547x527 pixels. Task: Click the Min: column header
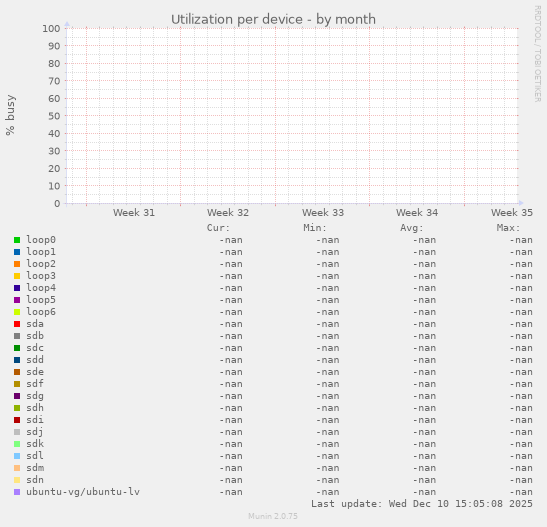coord(315,228)
